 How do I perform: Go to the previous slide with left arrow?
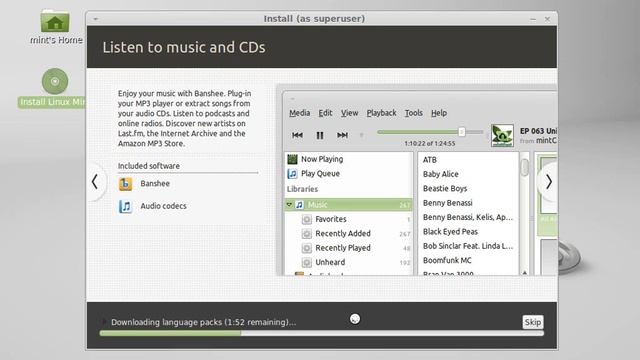point(95,182)
